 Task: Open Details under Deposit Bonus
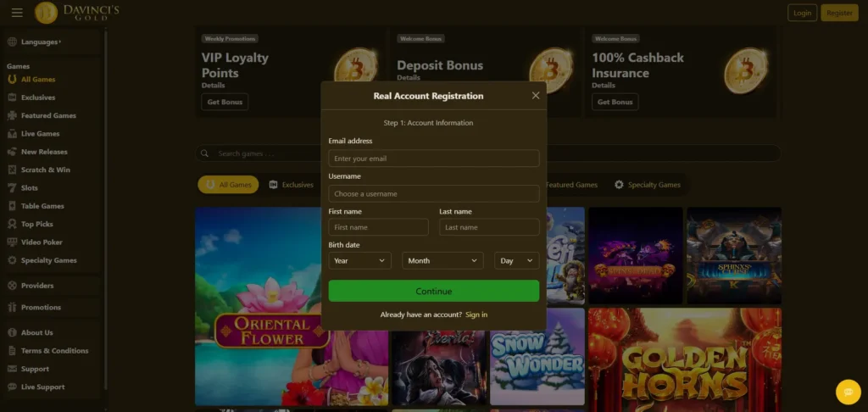(409, 77)
